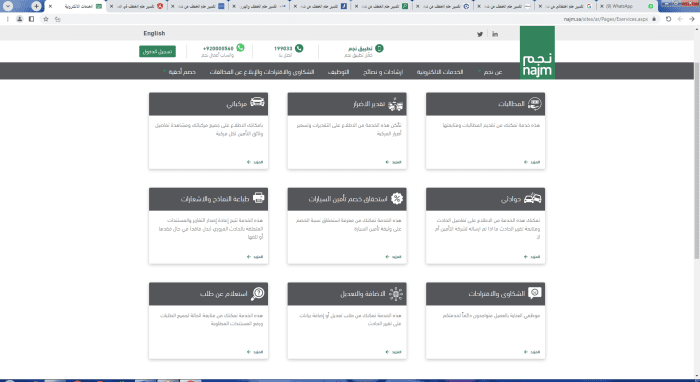Image resolution: width=700 pixels, height=382 pixels.
Task: Open التوظيف navigation item
Action: click(338, 72)
